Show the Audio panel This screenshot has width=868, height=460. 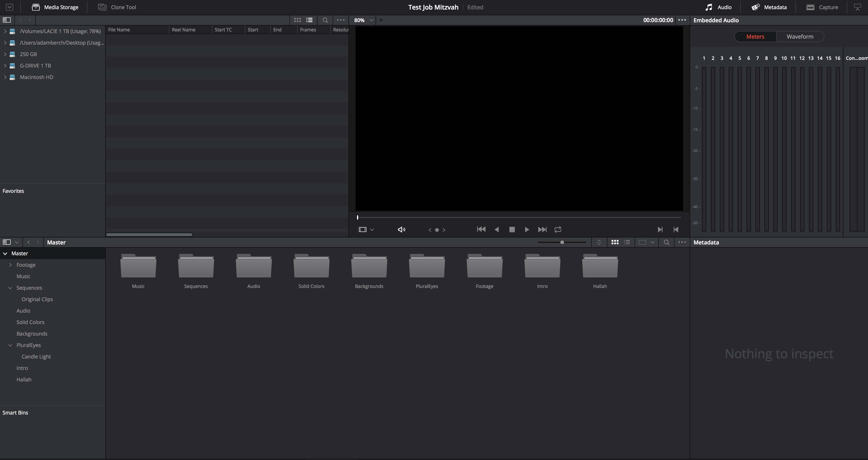[x=718, y=7]
